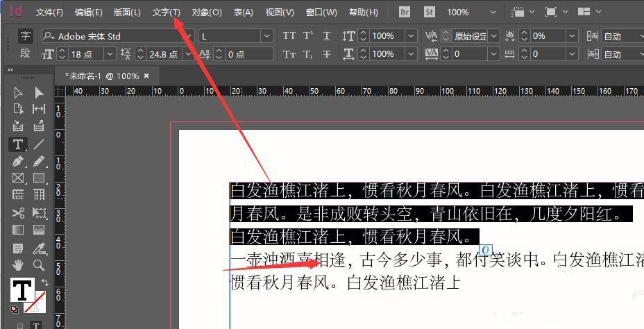Image resolution: width=644 pixels, height=329 pixels.
Task: Toggle Superscript formatting
Action: coord(308,35)
